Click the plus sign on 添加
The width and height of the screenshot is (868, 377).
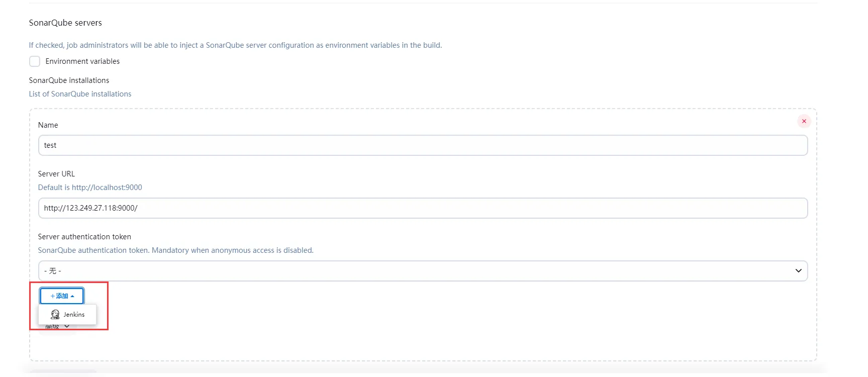coord(53,296)
